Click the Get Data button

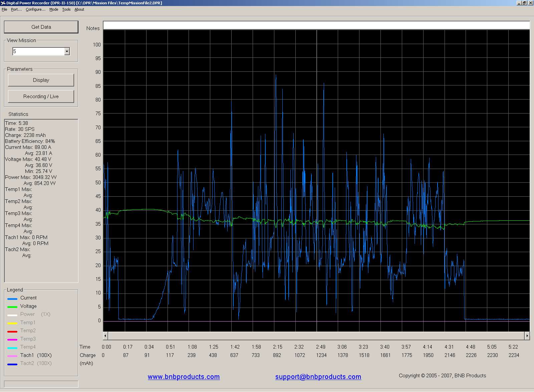pyautogui.click(x=41, y=27)
